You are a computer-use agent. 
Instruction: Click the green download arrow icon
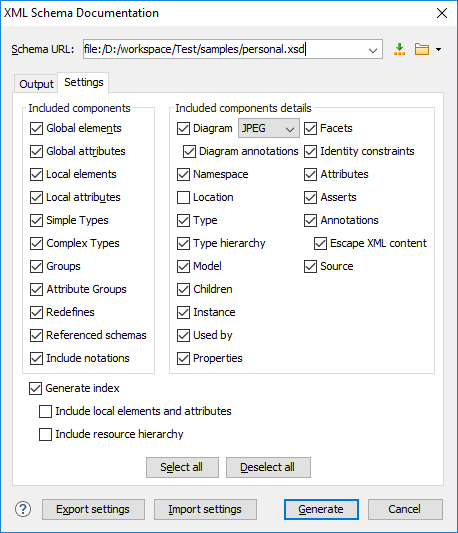click(x=400, y=49)
